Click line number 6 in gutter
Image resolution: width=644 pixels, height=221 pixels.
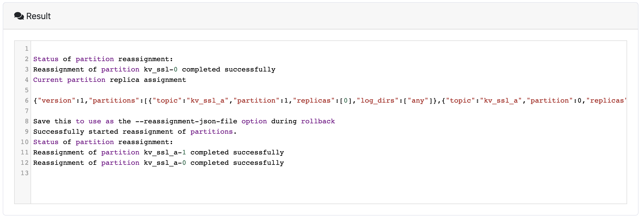[x=26, y=100]
